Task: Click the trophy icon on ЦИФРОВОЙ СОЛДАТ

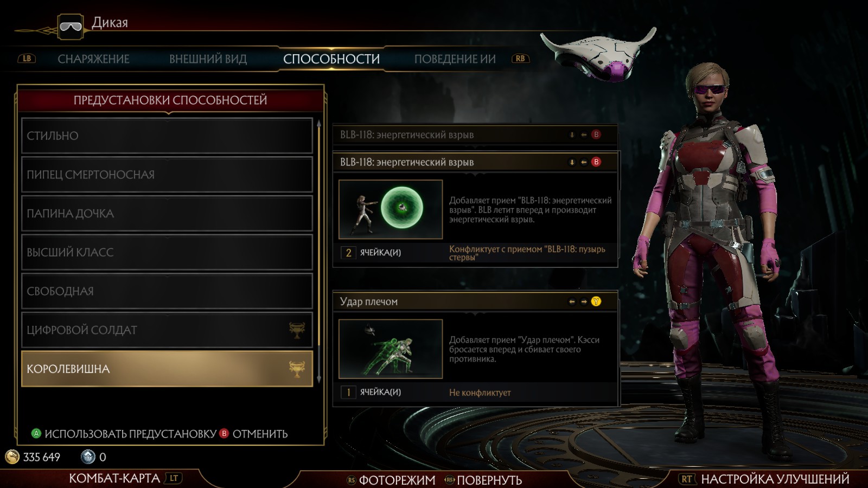Action: (x=297, y=330)
